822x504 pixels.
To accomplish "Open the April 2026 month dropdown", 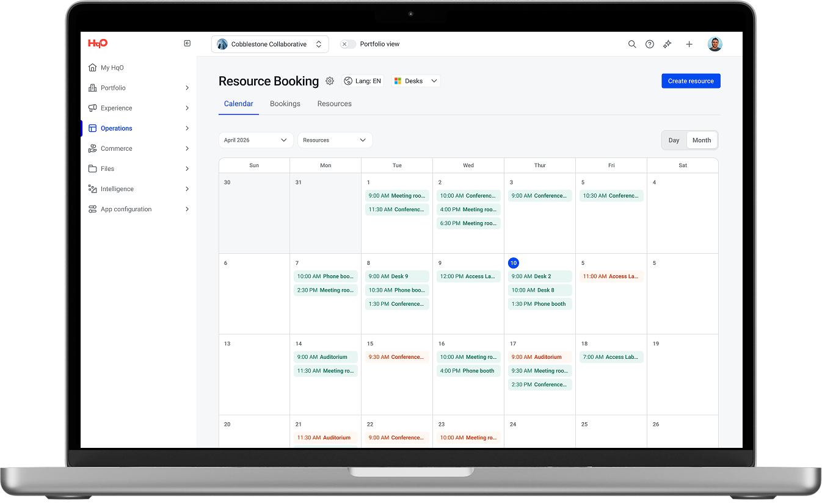I will (255, 140).
